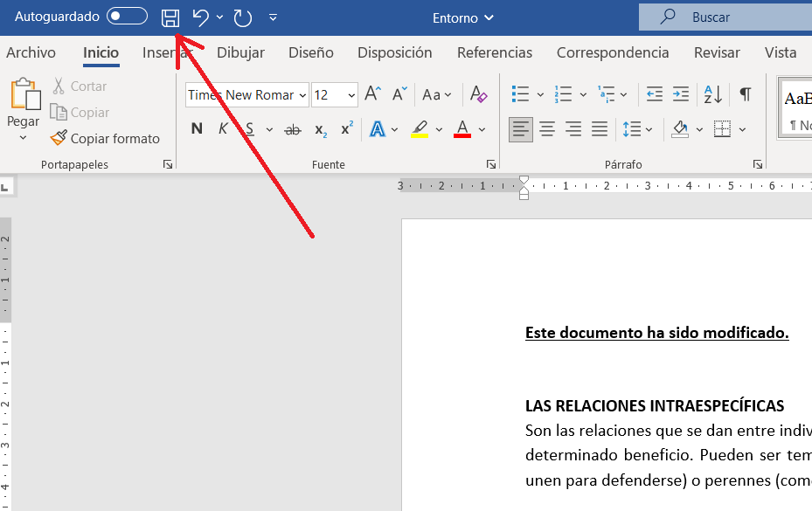This screenshot has width=812, height=511.
Task: Open the Aa change case menu
Action: [436, 94]
